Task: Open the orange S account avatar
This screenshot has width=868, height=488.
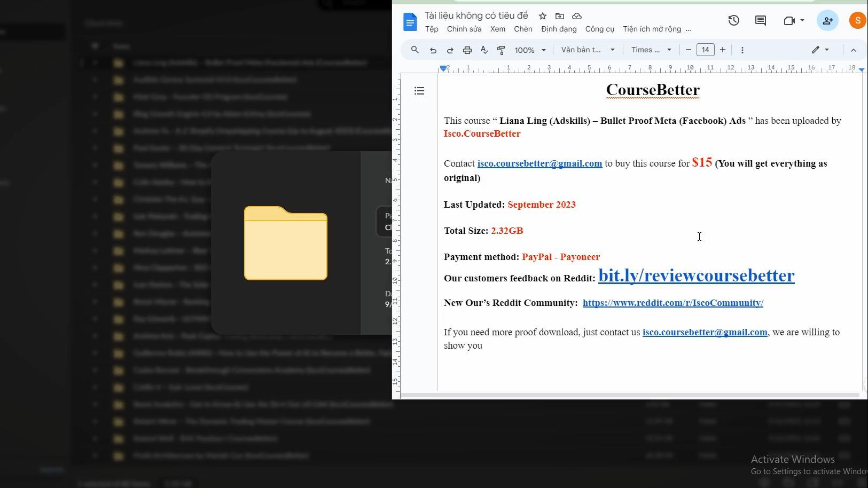Action: [857, 20]
